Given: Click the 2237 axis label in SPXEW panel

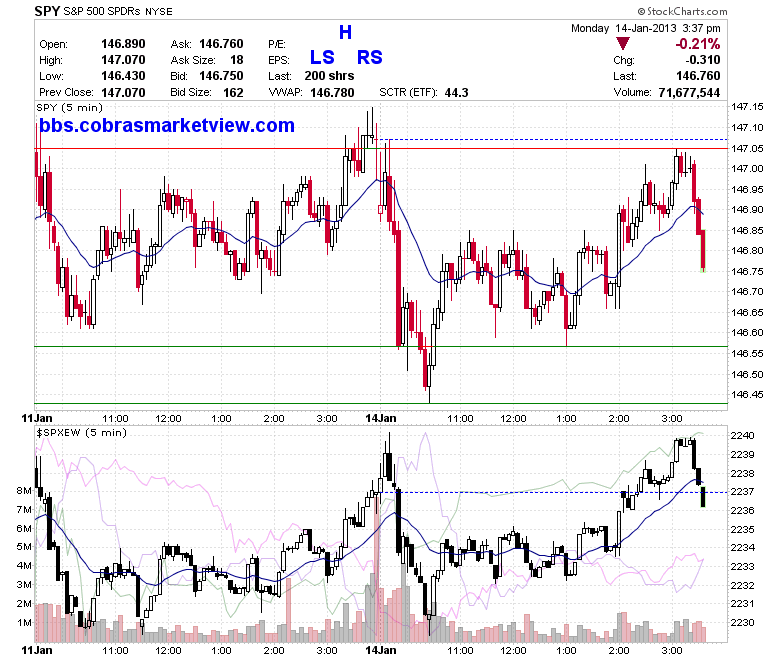Looking at the screenshot, I should click(742, 491).
